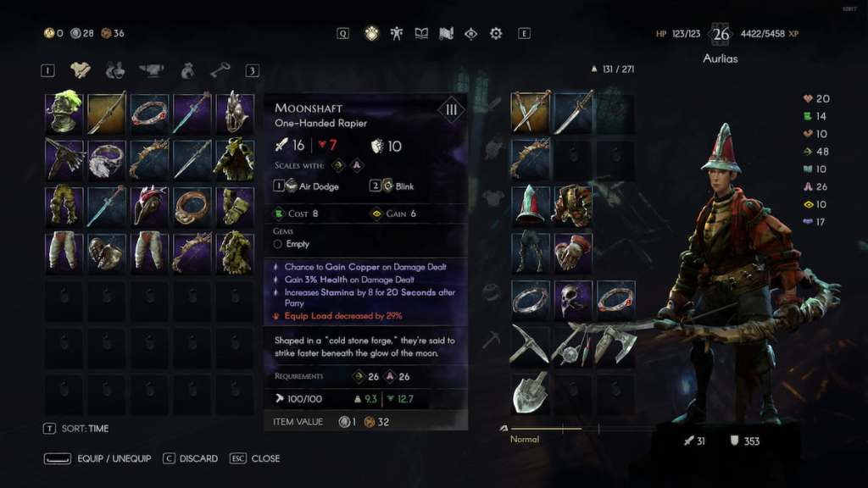The width and height of the screenshot is (868, 488).
Task: Click the Equip / Unequip button
Action: click(97, 458)
